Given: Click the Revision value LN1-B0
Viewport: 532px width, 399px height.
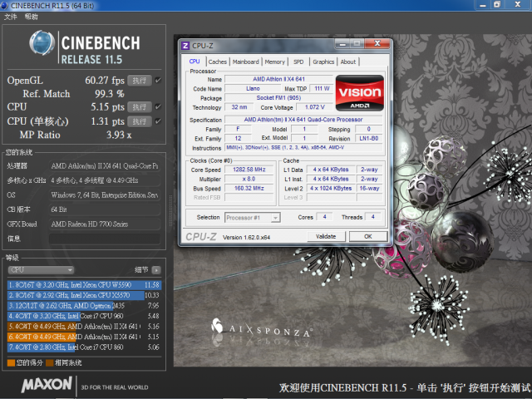Looking at the screenshot, I should [369, 139].
